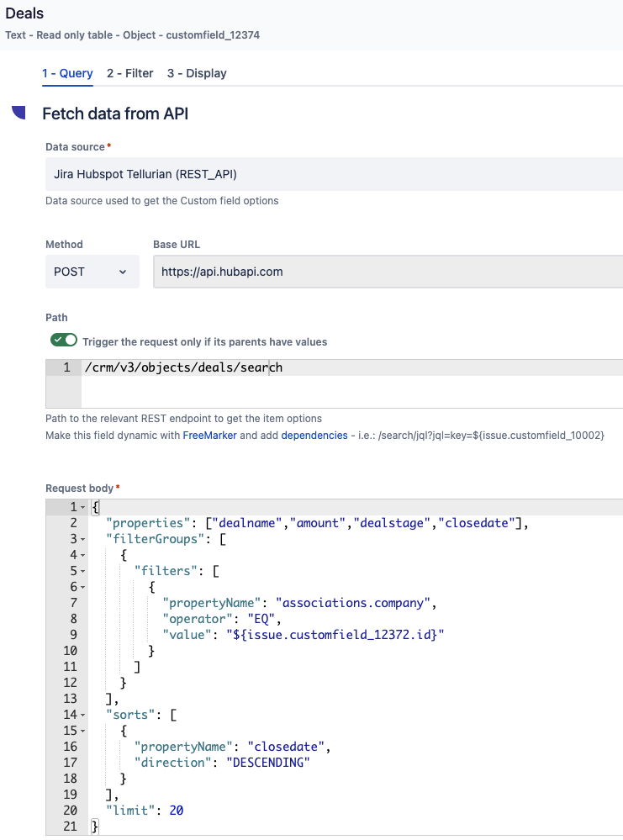Viewport: 623px width, 840px height.
Task: Click the "amount" property in line 2
Action: 318,523
